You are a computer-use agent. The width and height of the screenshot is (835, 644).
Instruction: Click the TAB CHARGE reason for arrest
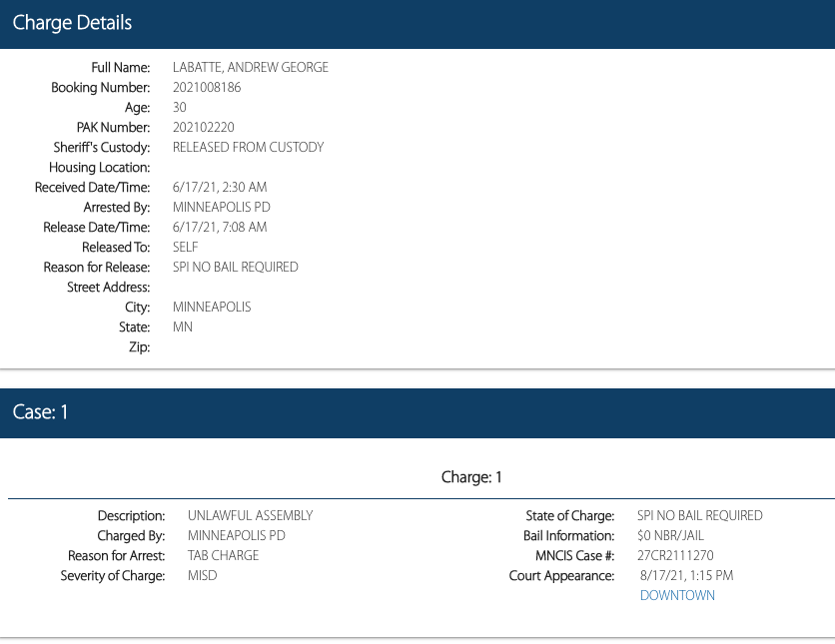[223, 555]
